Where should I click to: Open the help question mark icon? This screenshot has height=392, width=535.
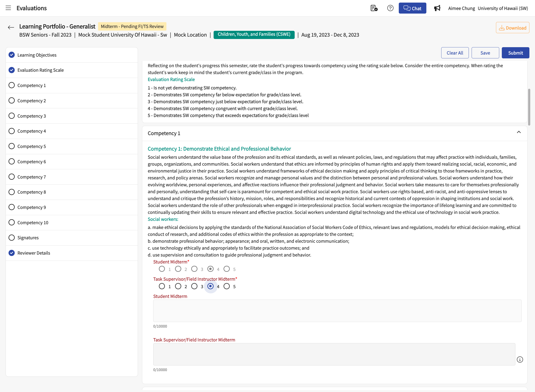(390, 8)
